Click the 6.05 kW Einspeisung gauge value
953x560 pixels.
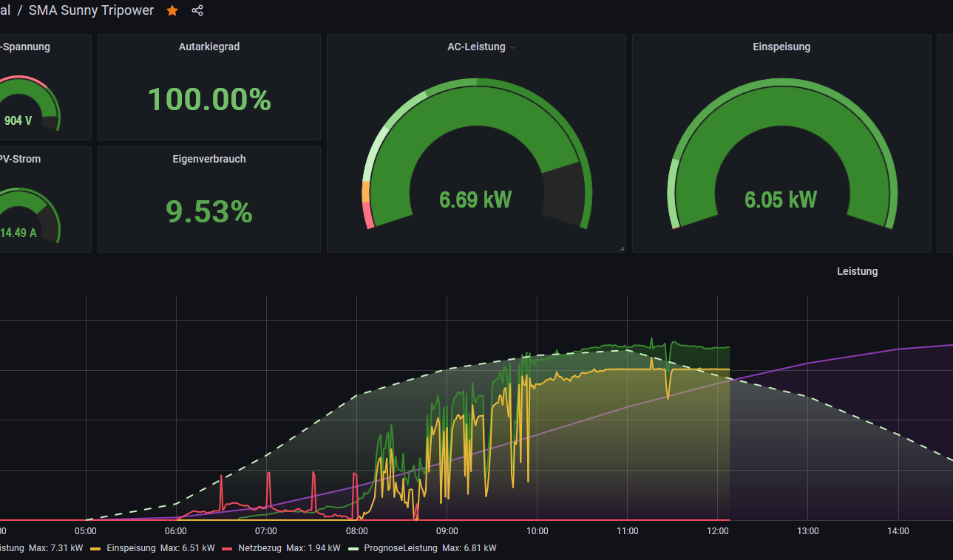(x=781, y=199)
